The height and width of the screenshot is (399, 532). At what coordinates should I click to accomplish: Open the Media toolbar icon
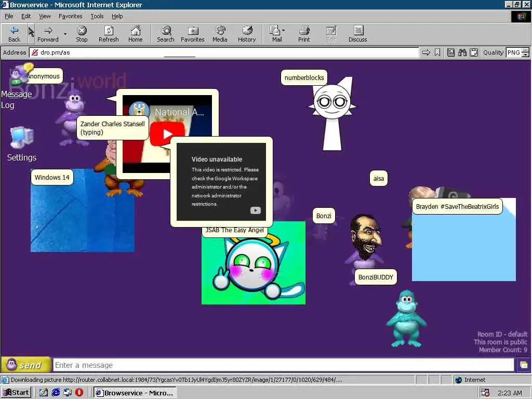pos(220,34)
